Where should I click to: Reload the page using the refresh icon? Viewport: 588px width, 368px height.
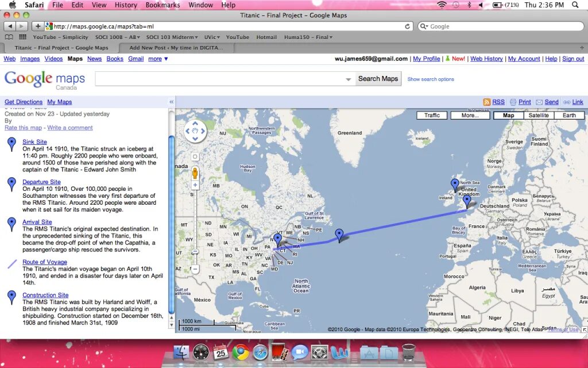click(x=407, y=26)
